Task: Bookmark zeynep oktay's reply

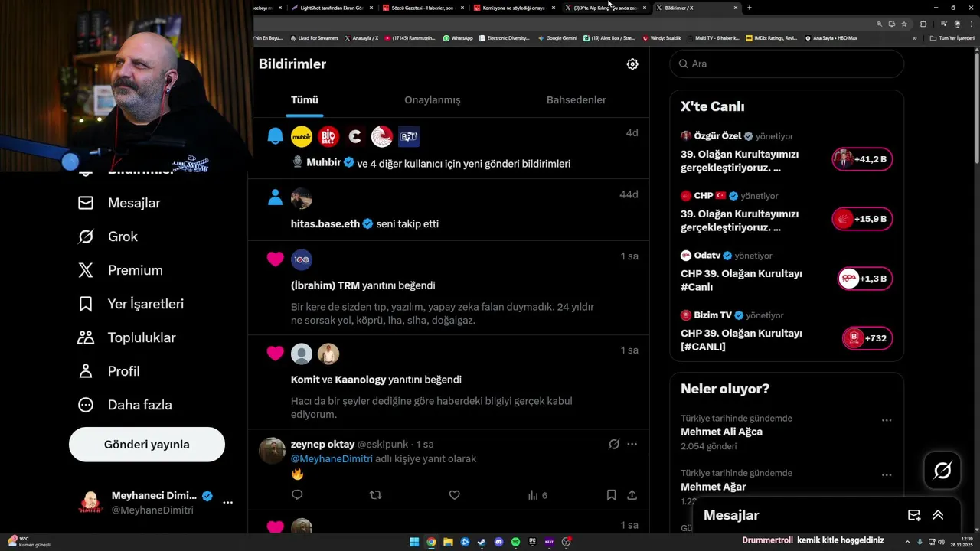Action: [611, 495]
